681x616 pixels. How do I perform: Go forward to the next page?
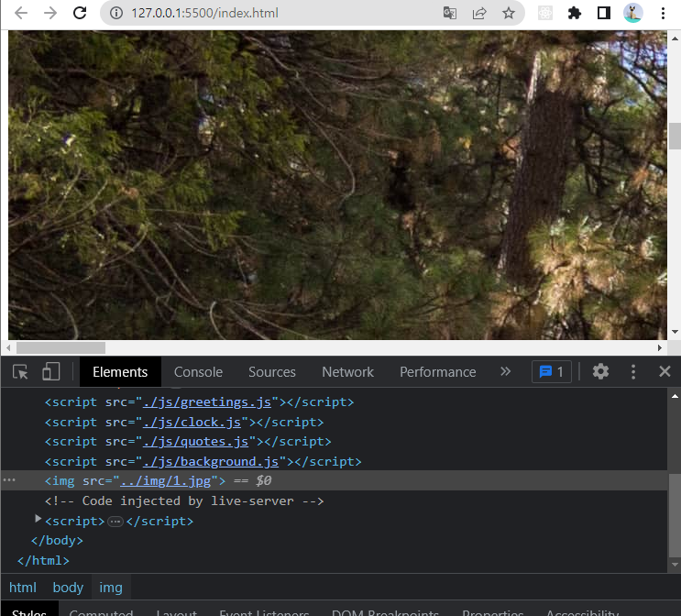[50, 13]
